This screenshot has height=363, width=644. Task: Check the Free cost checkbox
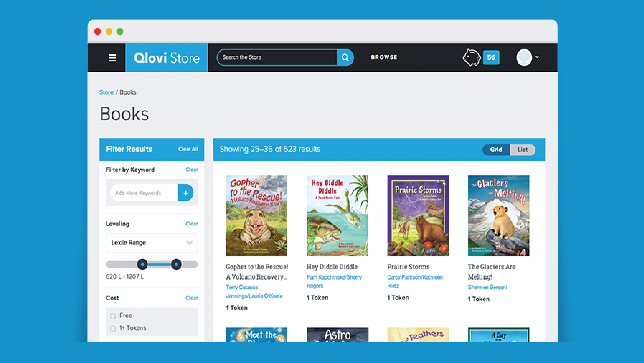[113, 316]
